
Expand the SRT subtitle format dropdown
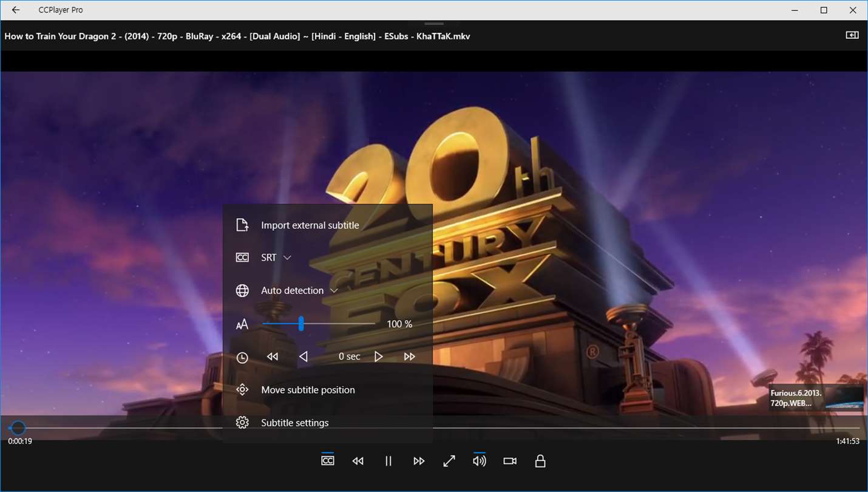276,258
